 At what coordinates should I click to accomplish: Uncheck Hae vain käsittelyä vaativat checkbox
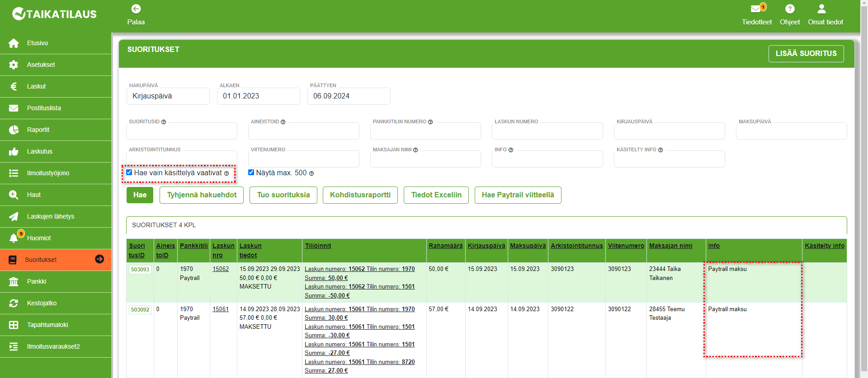(x=129, y=173)
